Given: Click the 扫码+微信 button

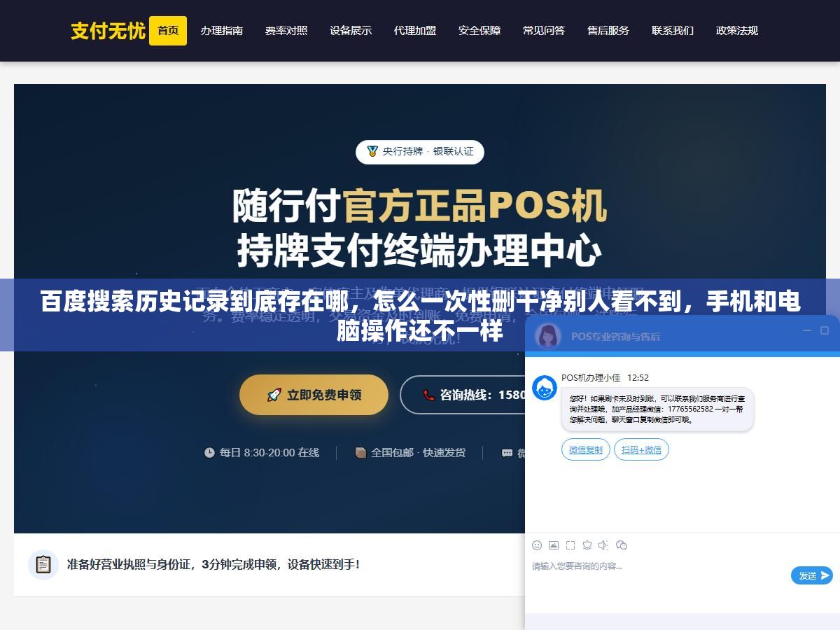Looking at the screenshot, I should [x=641, y=449].
